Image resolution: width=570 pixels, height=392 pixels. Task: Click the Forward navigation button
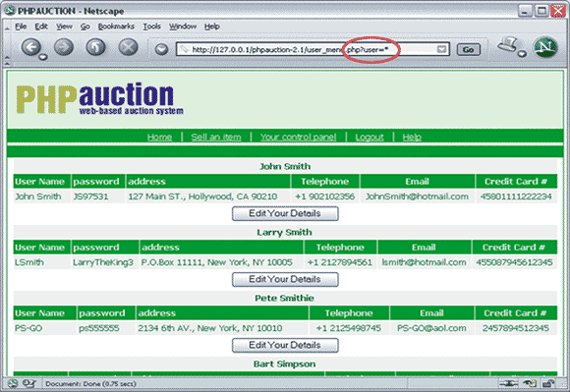pyautogui.click(x=64, y=47)
